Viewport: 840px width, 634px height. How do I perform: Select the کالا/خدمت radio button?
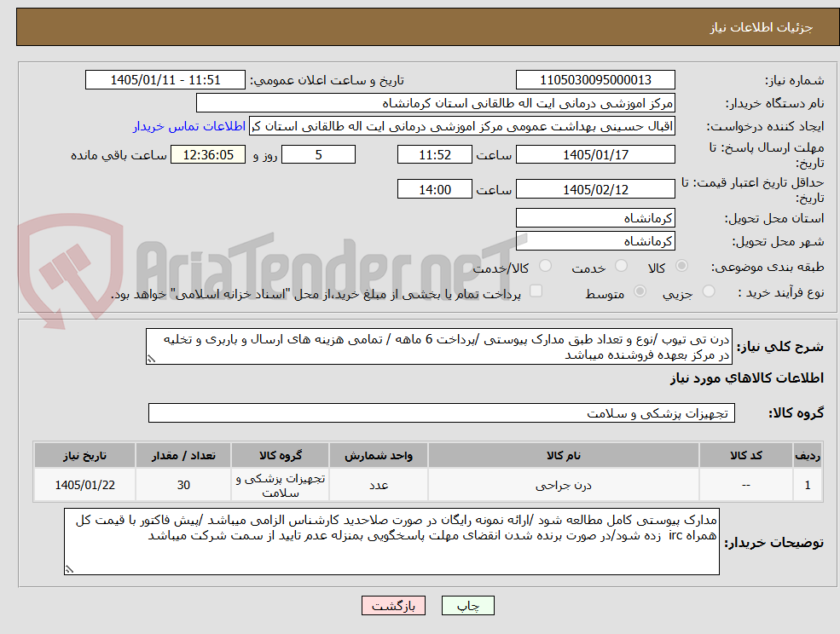(x=545, y=266)
